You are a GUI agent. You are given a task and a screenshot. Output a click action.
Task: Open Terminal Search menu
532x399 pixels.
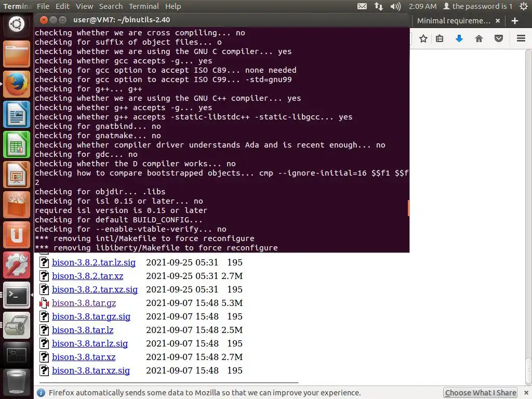click(x=111, y=6)
